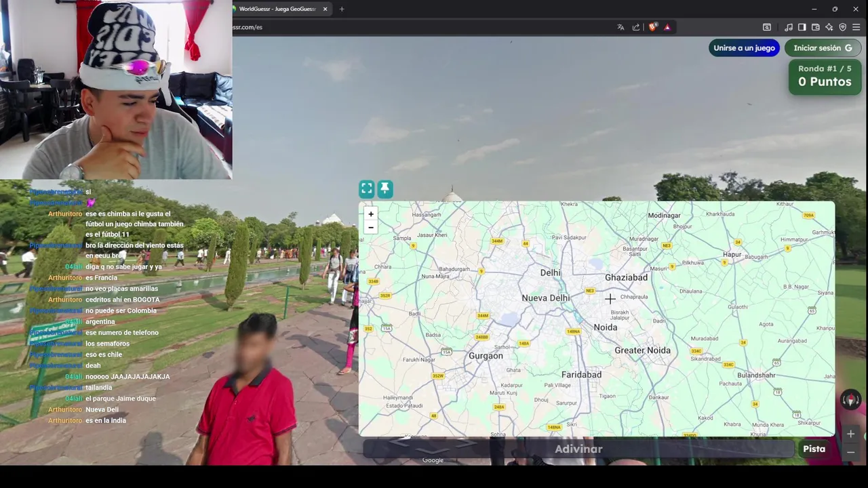Click Iniciar sesión with Google button
868x488 pixels.
(822, 48)
